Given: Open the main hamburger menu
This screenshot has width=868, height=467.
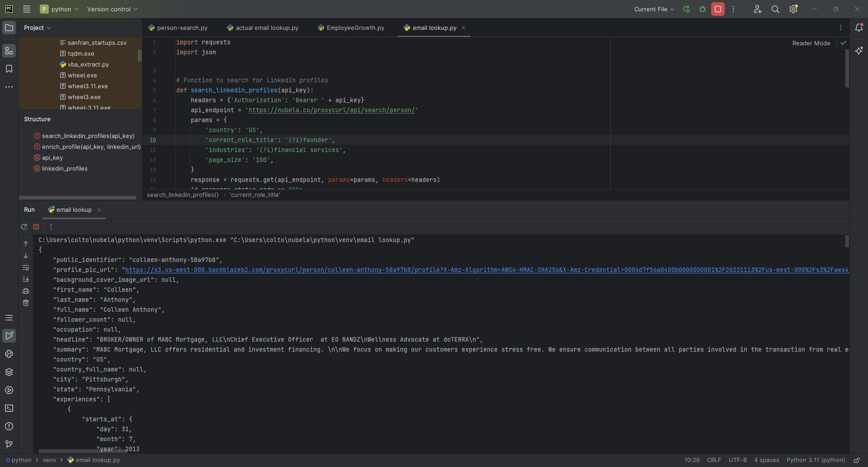Looking at the screenshot, I should pyautogui.click(x=27, y=9).
